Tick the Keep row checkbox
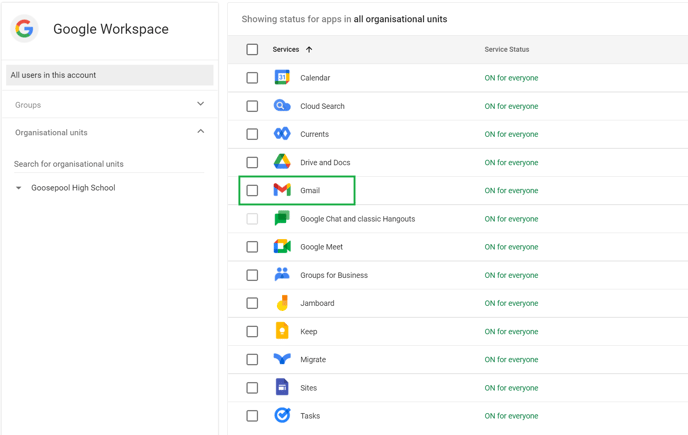The image size is (688, 435). [x=252, y=331]
